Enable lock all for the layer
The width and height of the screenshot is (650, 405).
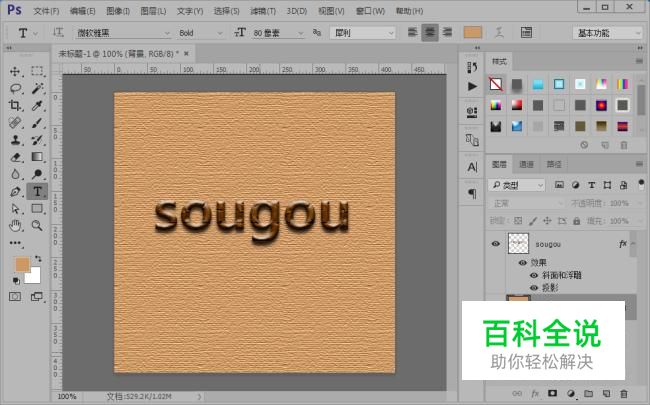(577, 221)
